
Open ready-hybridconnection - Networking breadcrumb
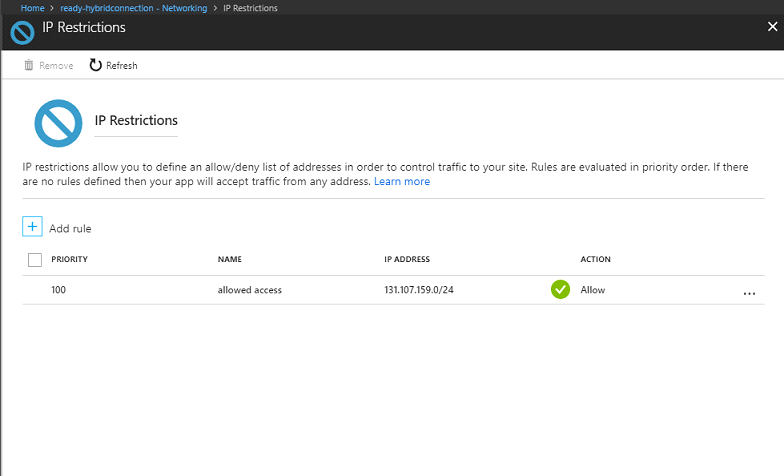[134, 8]
